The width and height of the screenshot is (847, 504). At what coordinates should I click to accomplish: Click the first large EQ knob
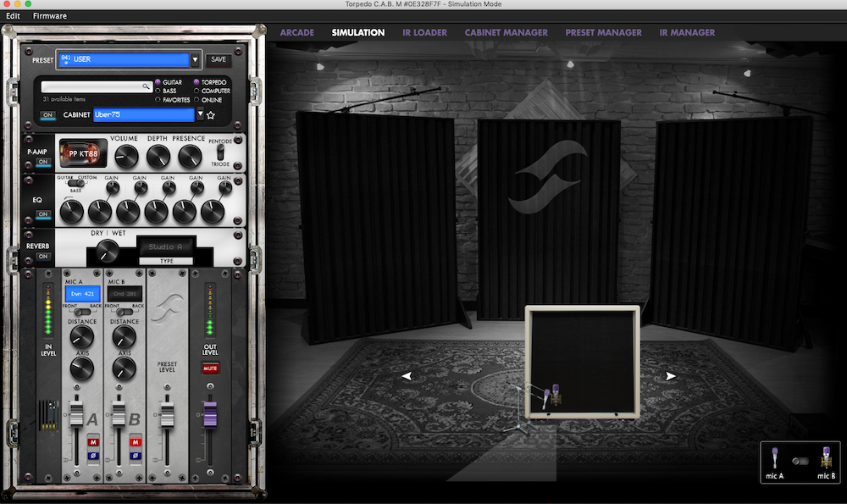coord(71,213)
